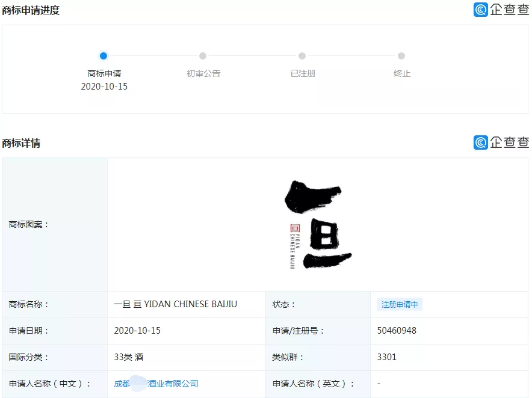Click the blue circular Qichacha emblem

(x=480, y=10)
